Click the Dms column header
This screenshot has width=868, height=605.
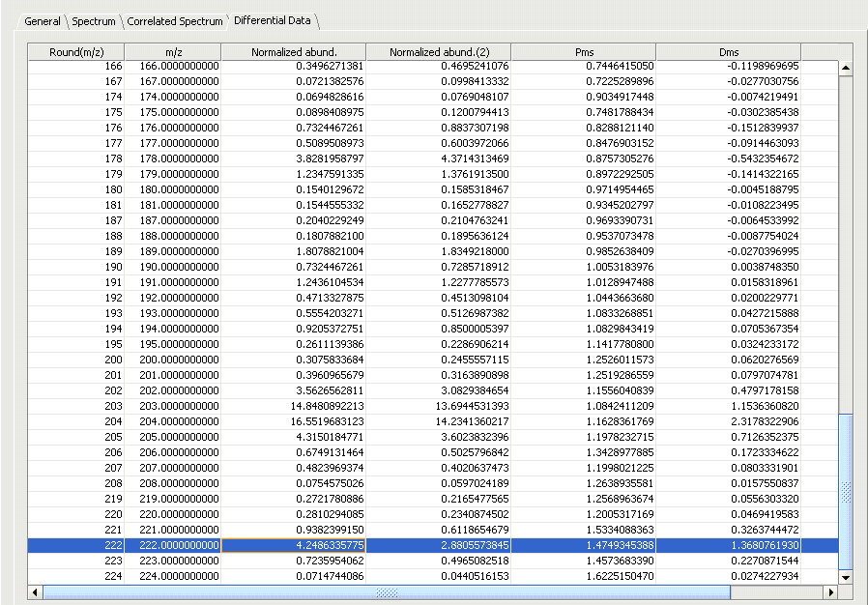[x=728, y=51]
